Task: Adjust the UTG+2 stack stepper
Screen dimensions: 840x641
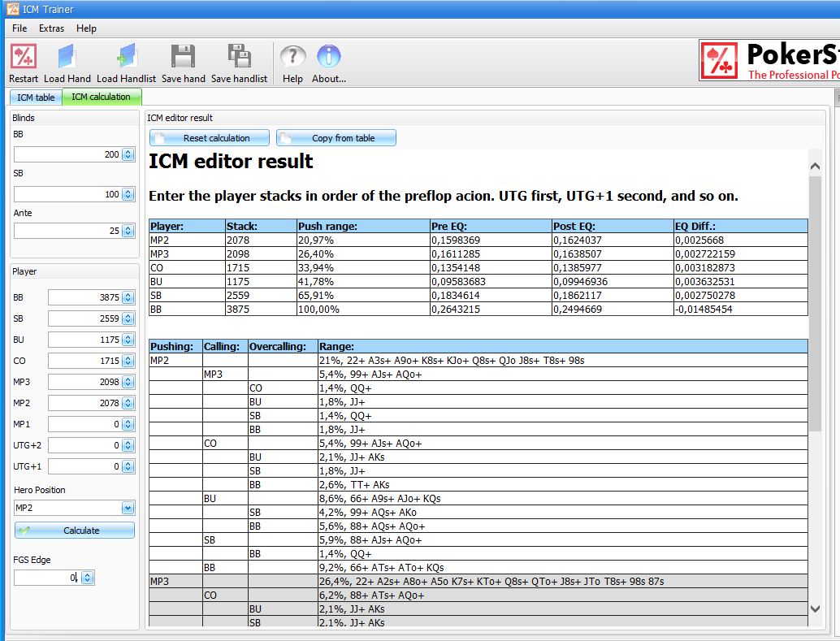Action: tap(128, 445)
